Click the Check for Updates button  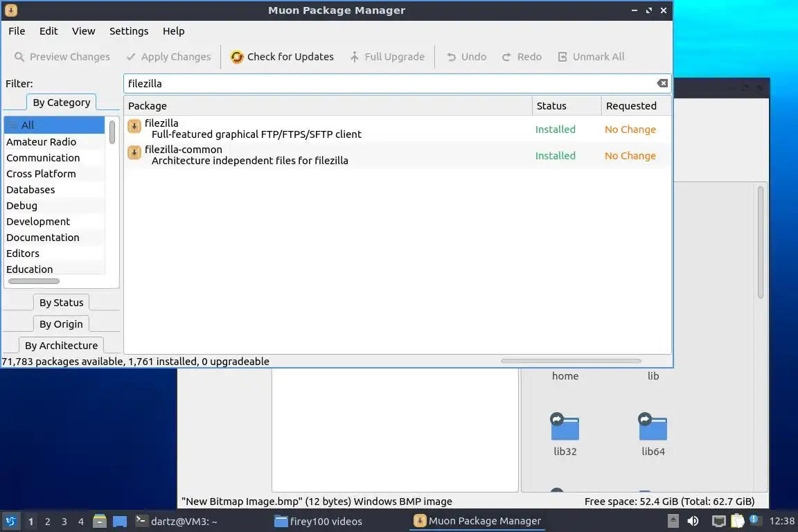tap(283, 57)
